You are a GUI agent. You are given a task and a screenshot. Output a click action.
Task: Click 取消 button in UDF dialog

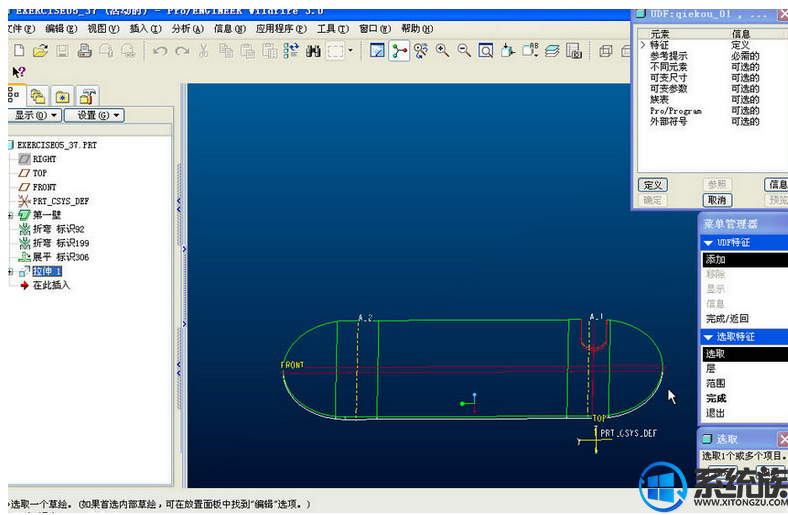pyautogui.click(x=717, y=200)
